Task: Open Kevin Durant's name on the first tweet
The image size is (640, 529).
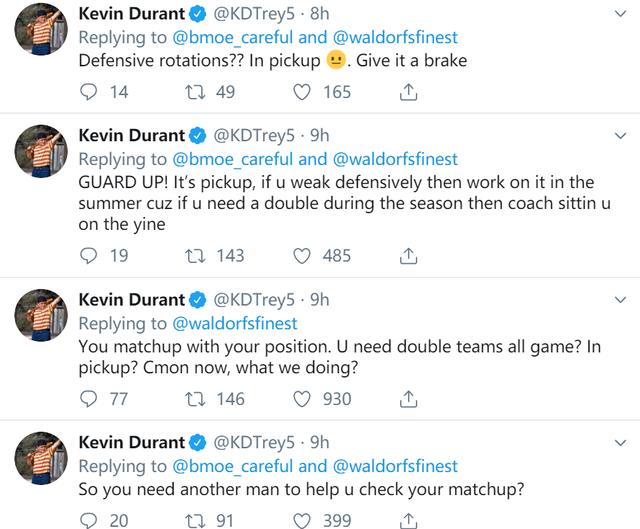Action: [x=131, y=14]
